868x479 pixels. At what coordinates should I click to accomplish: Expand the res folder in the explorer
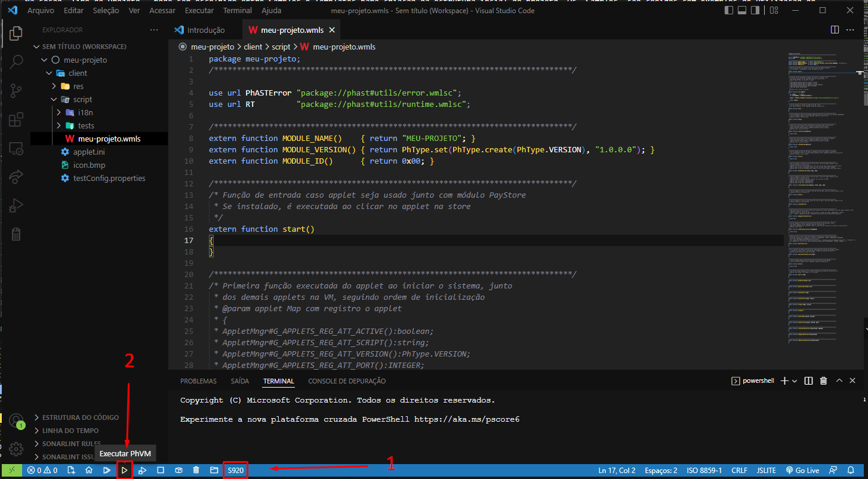(54, 86)
